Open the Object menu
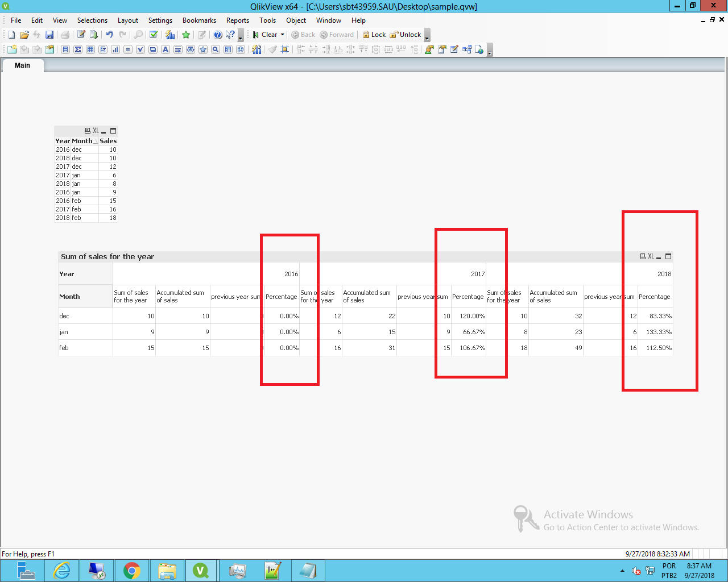 click(x=296, y=20)
